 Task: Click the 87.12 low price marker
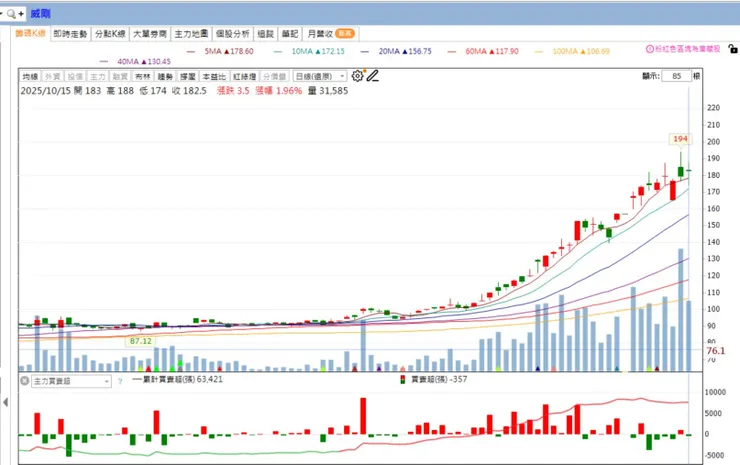coord(141,341)
